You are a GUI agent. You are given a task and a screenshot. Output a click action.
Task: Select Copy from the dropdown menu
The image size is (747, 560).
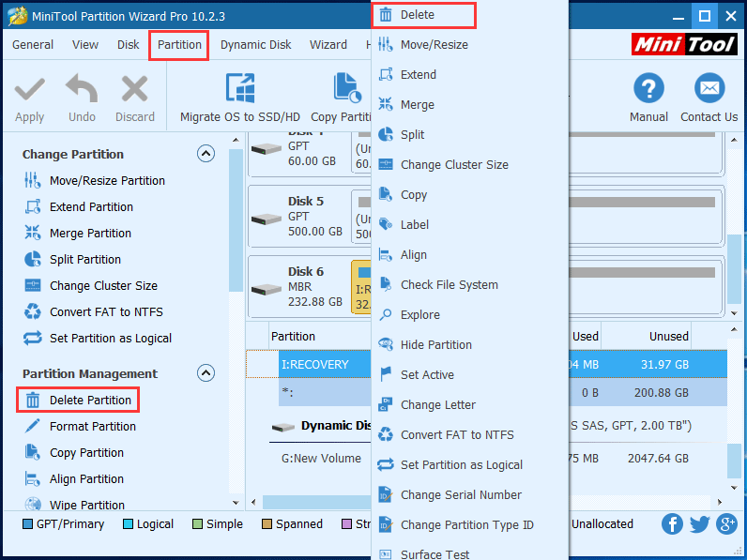[470, 195]
